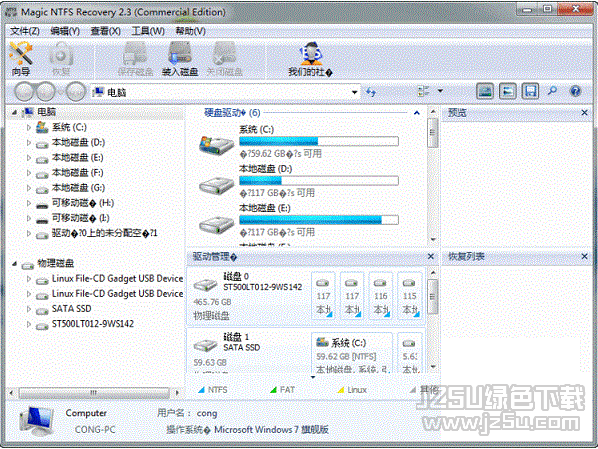Collapse the 硬盘驱动 (6) group chevron
This screenshot has height=449, width=598.
click(417, 113)
